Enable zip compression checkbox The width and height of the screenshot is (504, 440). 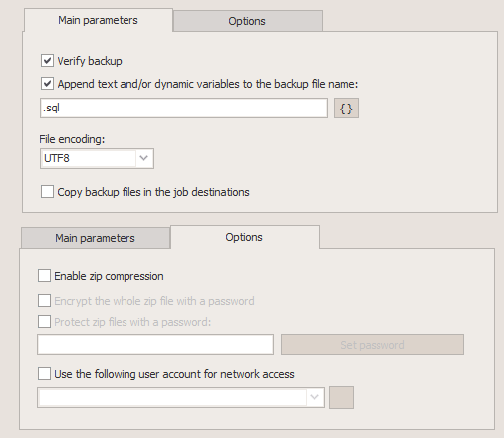click(x=44, y=276)
